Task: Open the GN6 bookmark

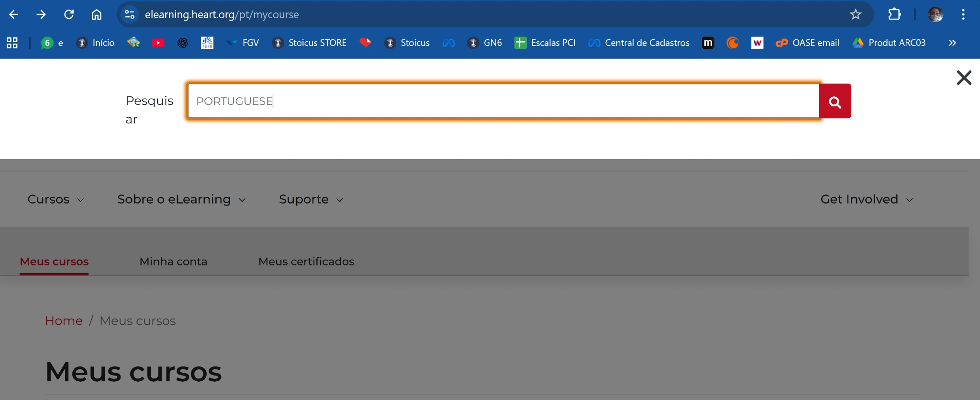Action: pos(485,43)
